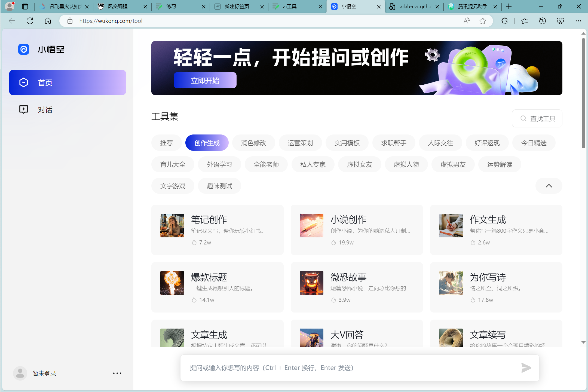Select the 创作生成 category chip
Viewport: 588px width, 392px height.
(207, 143)
